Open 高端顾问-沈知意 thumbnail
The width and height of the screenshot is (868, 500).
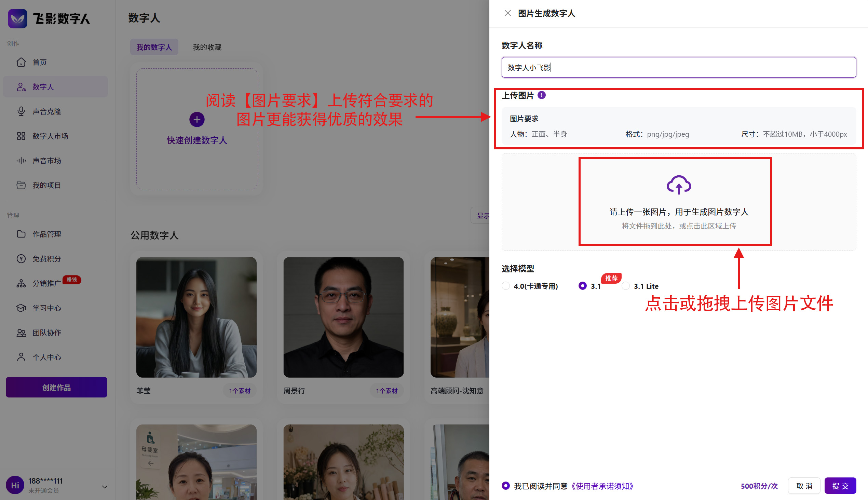(x=460, y=317)
